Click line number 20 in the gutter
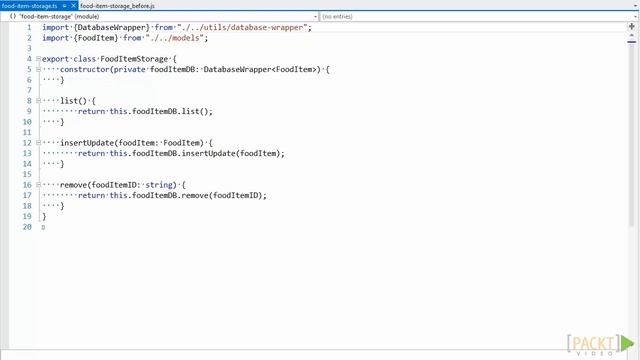 (27, 227)
